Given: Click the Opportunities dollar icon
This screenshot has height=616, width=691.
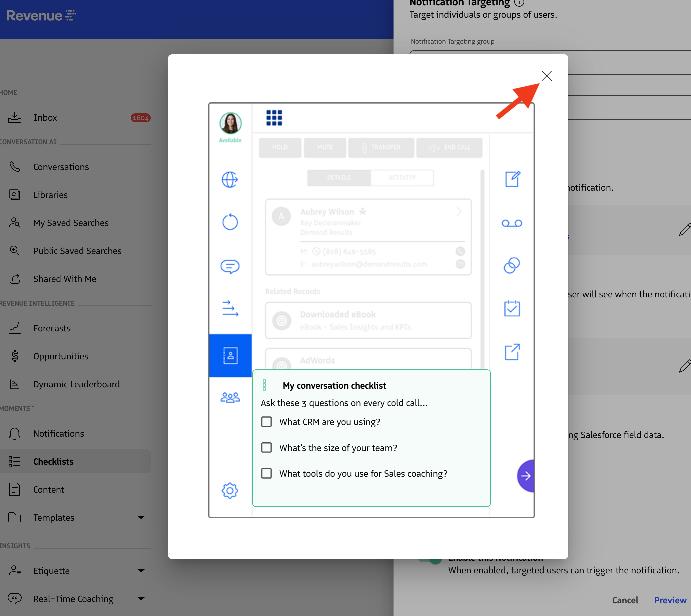Looking at the screenshot, I should [15, 356].
